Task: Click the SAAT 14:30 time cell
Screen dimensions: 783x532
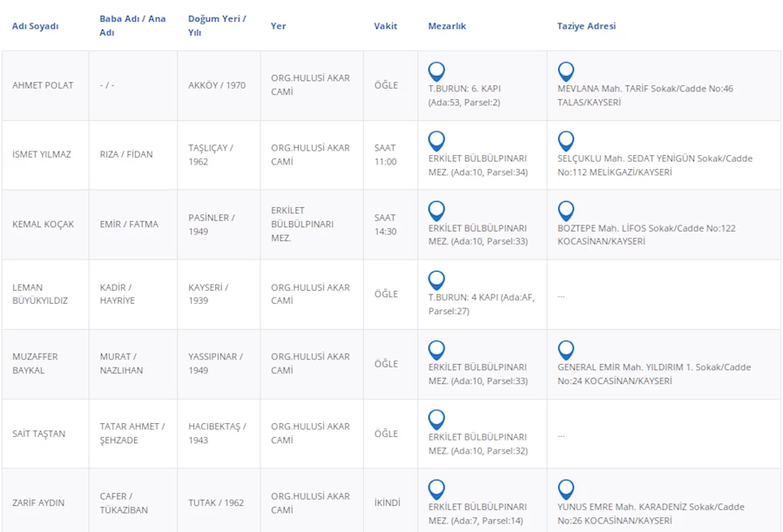Action: point(385,225)
